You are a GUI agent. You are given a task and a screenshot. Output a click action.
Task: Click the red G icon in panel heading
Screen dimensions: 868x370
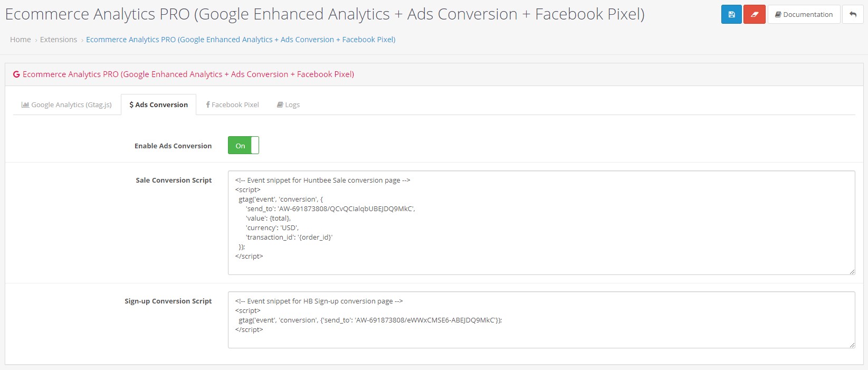(x=16, y=74)
